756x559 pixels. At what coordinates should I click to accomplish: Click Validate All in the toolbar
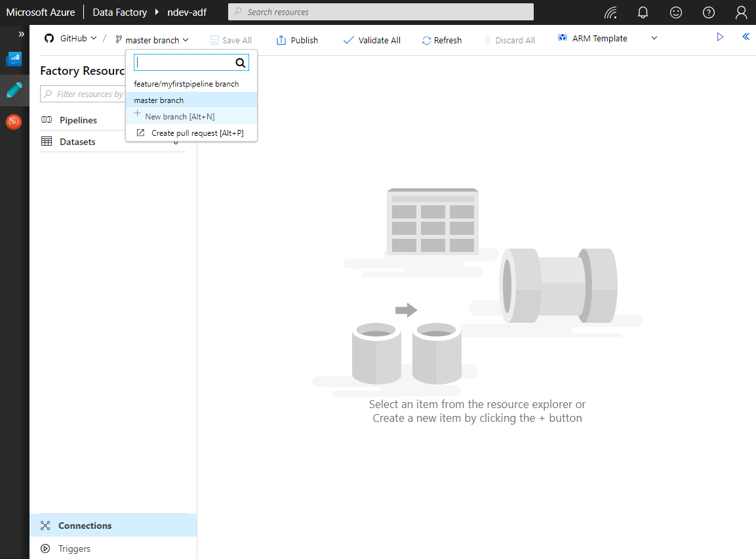[372, 40]
